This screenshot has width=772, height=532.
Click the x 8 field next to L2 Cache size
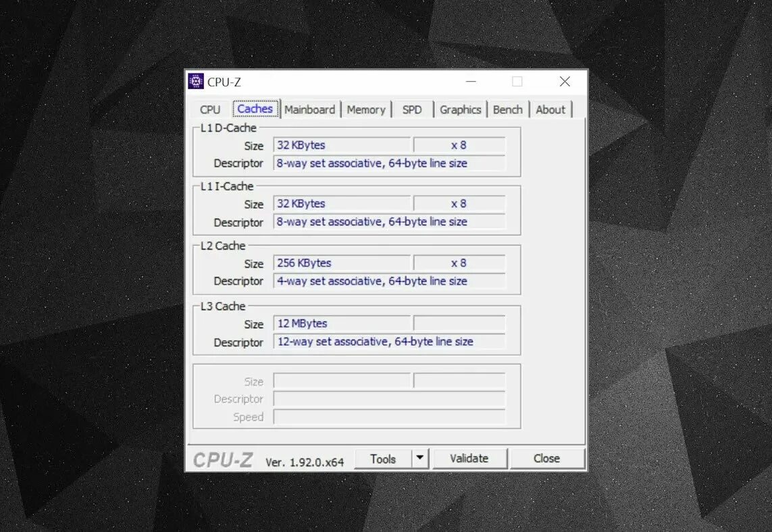[x=459, y=263]
